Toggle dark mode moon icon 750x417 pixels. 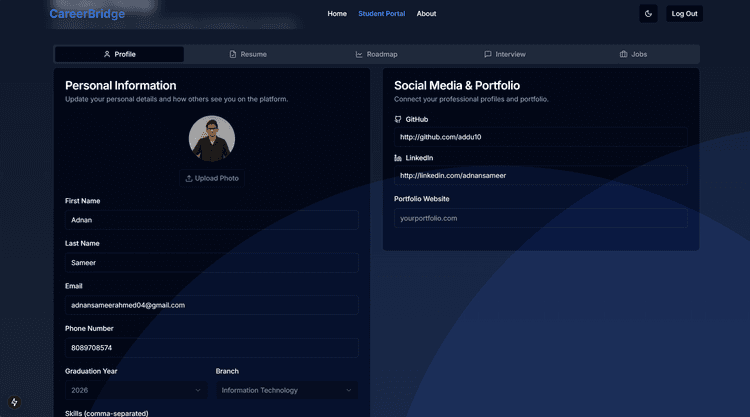648,14
